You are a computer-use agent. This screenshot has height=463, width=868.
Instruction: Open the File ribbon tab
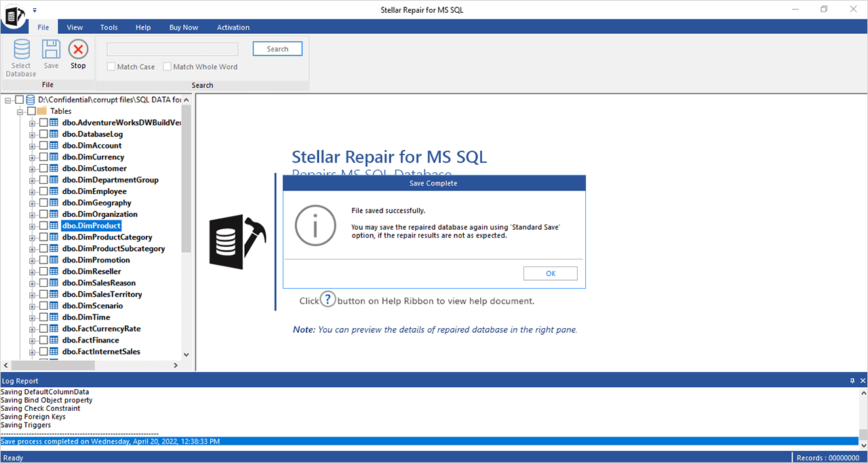(43, 27)
